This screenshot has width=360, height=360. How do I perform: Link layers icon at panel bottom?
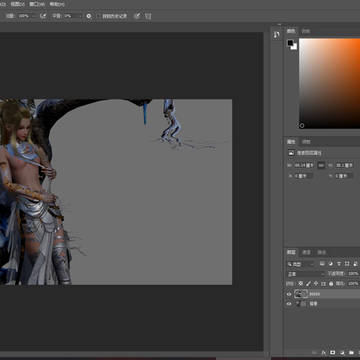[314, 352]
